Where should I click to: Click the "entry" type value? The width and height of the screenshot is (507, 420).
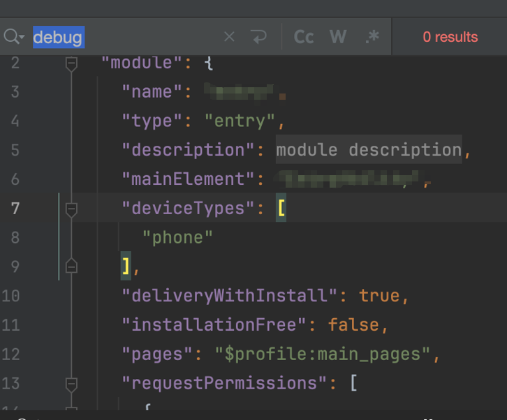coord(240,121)
